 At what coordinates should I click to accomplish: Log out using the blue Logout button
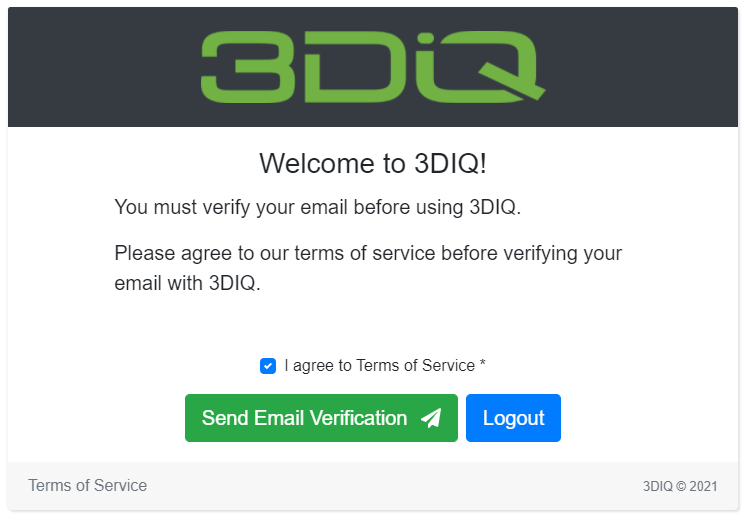click(x=514, y=418)
